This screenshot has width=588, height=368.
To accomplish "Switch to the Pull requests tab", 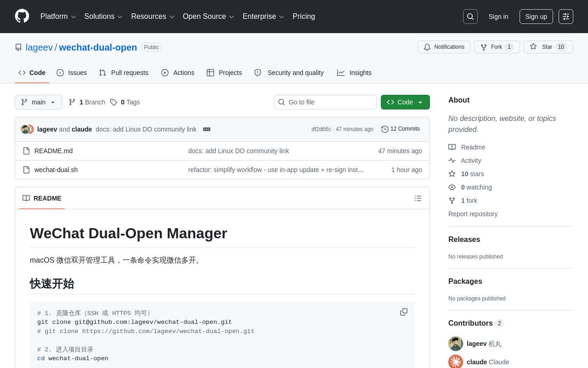I will click(124, 73).
